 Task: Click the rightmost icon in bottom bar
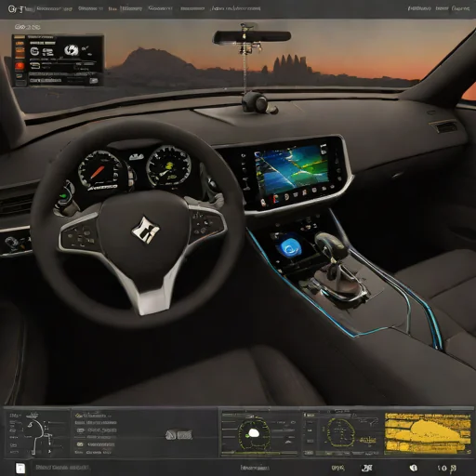[454, 468]
